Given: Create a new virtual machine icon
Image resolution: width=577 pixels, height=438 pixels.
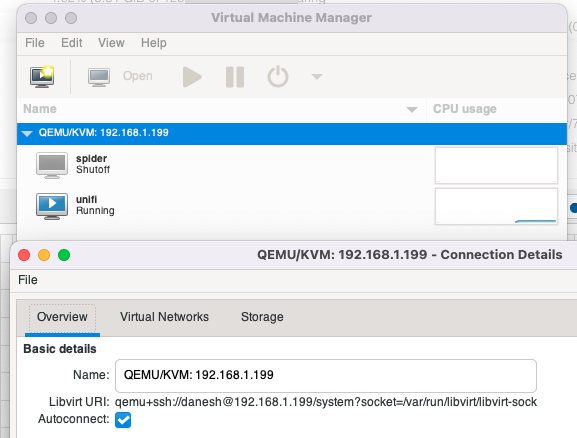Looking at the screenshot, I should [42, 77].
